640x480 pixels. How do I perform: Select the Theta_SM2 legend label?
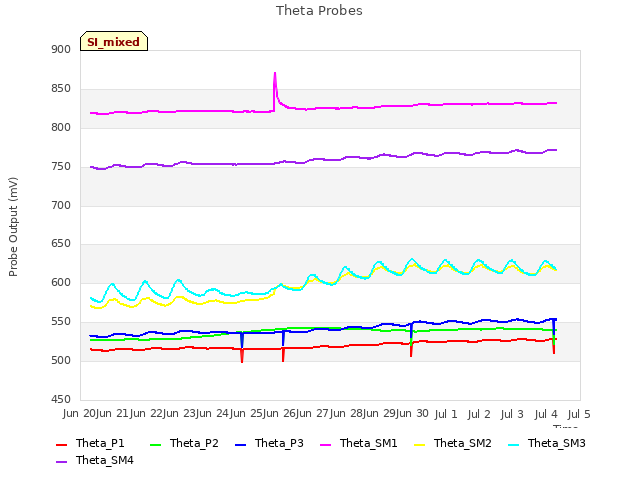[x=462, y=443]
